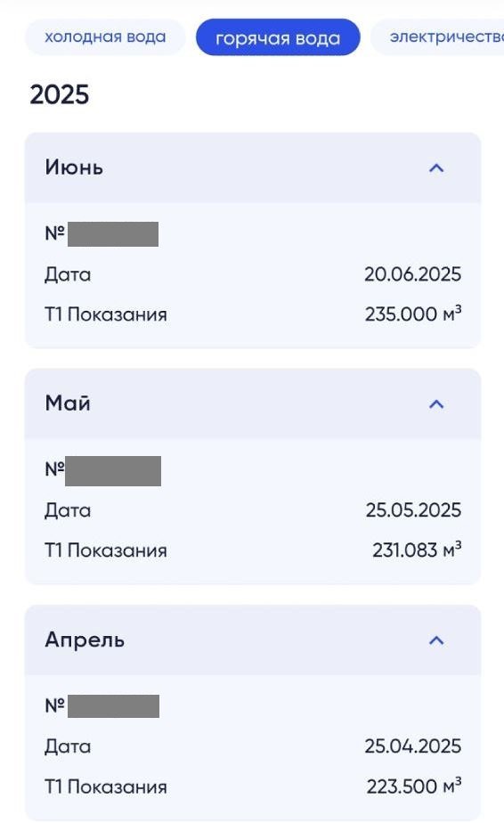Select the April date 25.04.2025
Screen dimensions: 504x823
412,746
